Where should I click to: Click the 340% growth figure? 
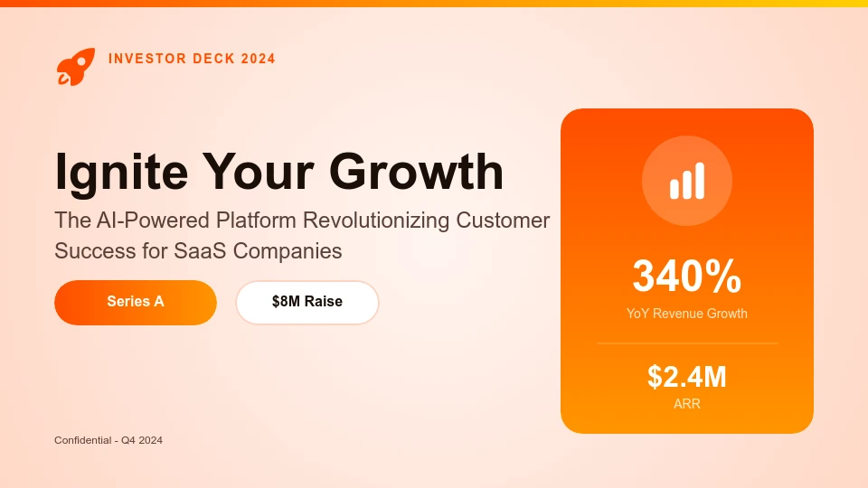pos(687,277)
